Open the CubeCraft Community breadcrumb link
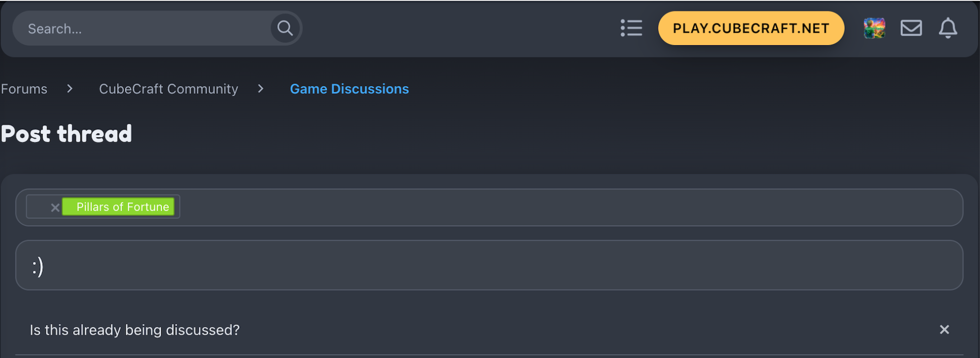The width and height of the screenshot is (980, 358). click(x=169, y=89)
